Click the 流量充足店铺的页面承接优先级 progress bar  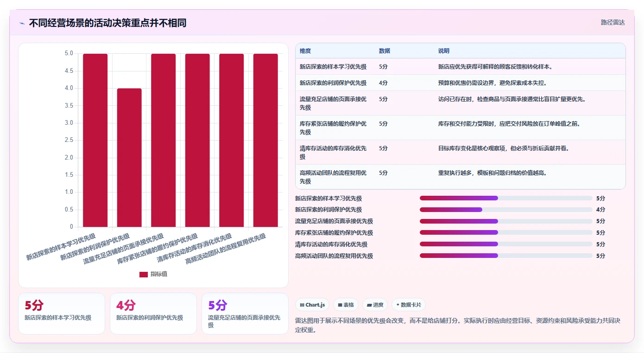pyautogui.click(x=506, y=221)
